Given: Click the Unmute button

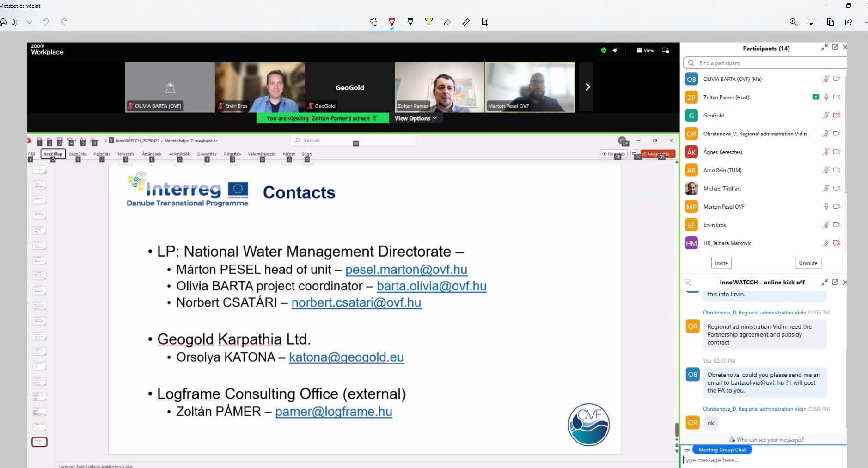Looking at the screenshot, I should [x=808, y=263].
